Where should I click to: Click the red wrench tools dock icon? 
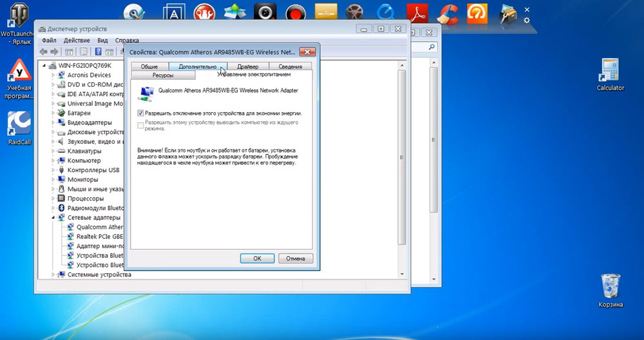[x=204, y=13]
